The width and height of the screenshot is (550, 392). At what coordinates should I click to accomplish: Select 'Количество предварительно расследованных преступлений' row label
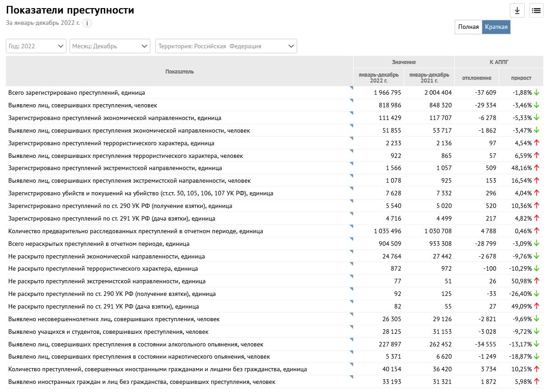pyautogui.click(x=135, y=231)
